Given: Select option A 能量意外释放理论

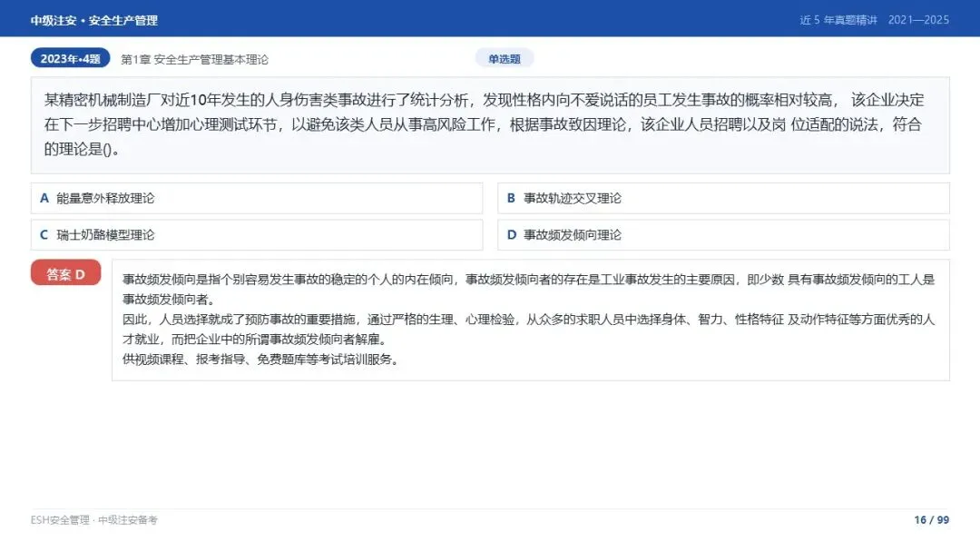Looking at the screenshot, I should tap(257, 198).
